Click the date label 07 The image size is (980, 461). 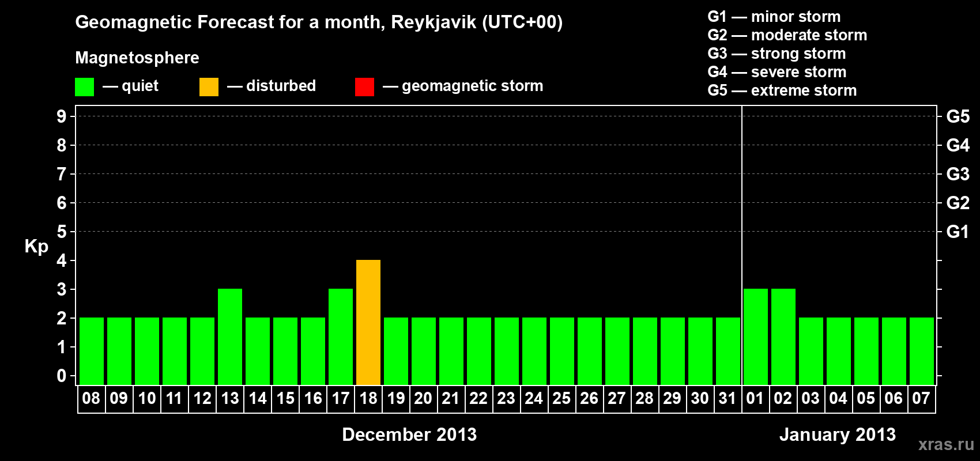click(921, 398)
